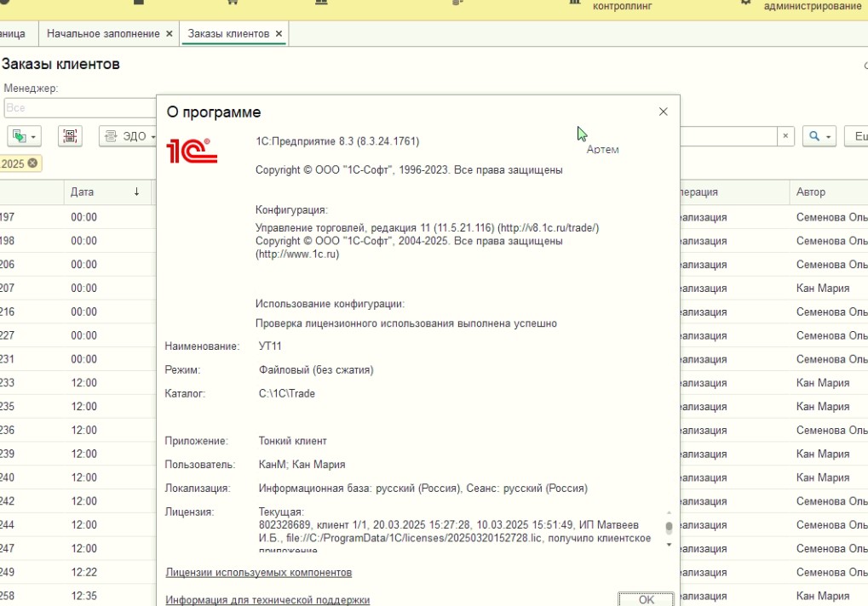Open the magnifier search options dropdown
Viewport: 868px width, 606px height.
(x=819, y=136)
